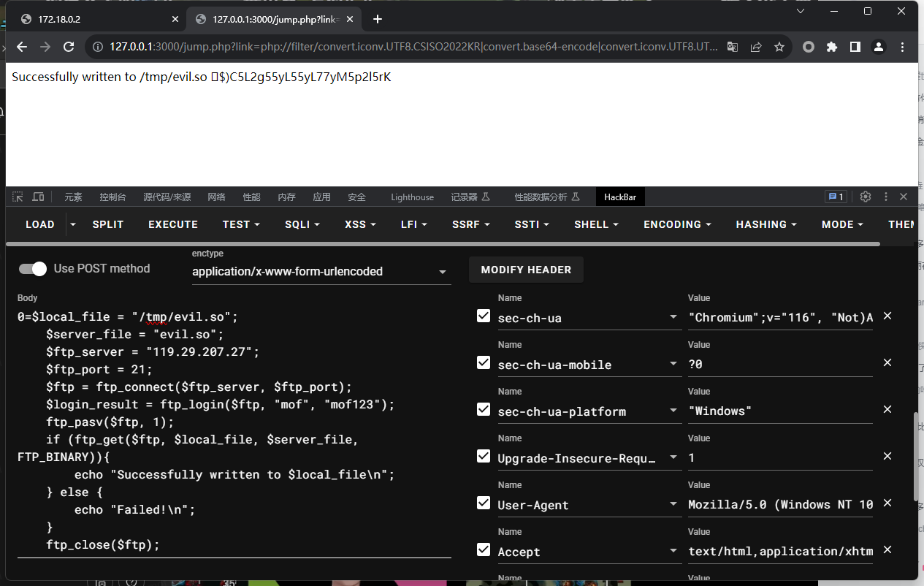Open the SSTI dropdown menu
The image size is (924, 586).
(532, 224)
